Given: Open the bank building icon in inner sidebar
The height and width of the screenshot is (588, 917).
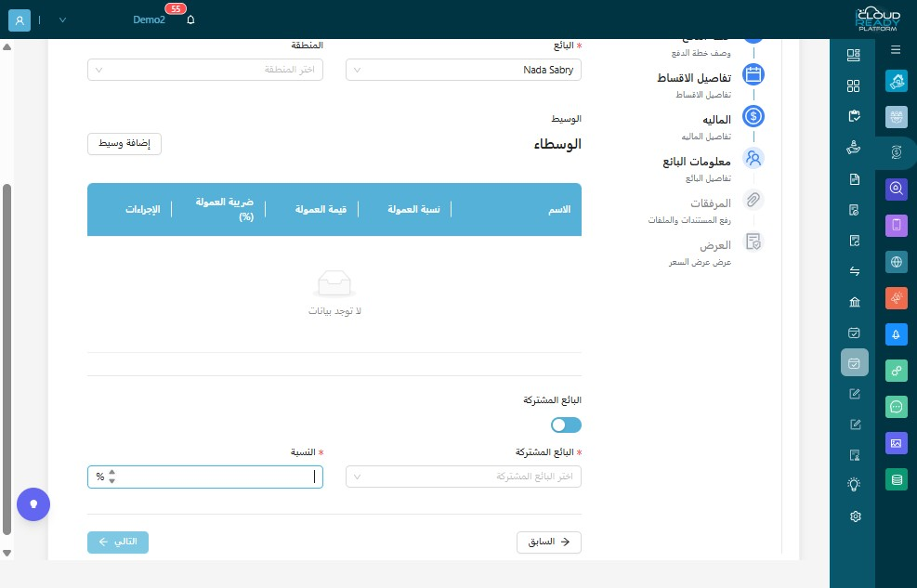Looking at the screenshot, I should coord(855,302).
